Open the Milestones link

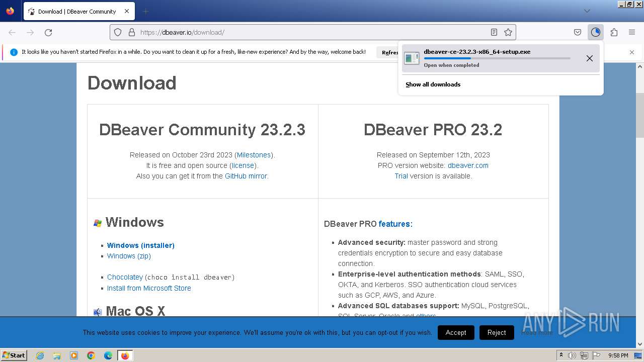254,155
